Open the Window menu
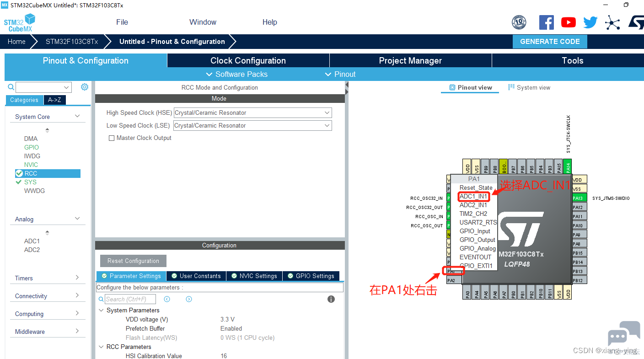This screenshot has height=359, width=644. click(x=203, y=22)
